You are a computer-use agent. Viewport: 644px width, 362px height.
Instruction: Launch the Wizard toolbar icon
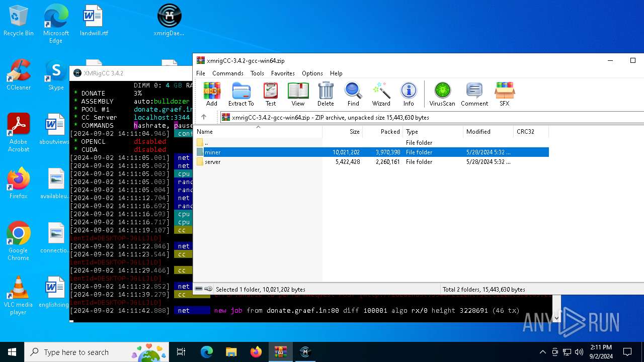click(x=381, y=94)
